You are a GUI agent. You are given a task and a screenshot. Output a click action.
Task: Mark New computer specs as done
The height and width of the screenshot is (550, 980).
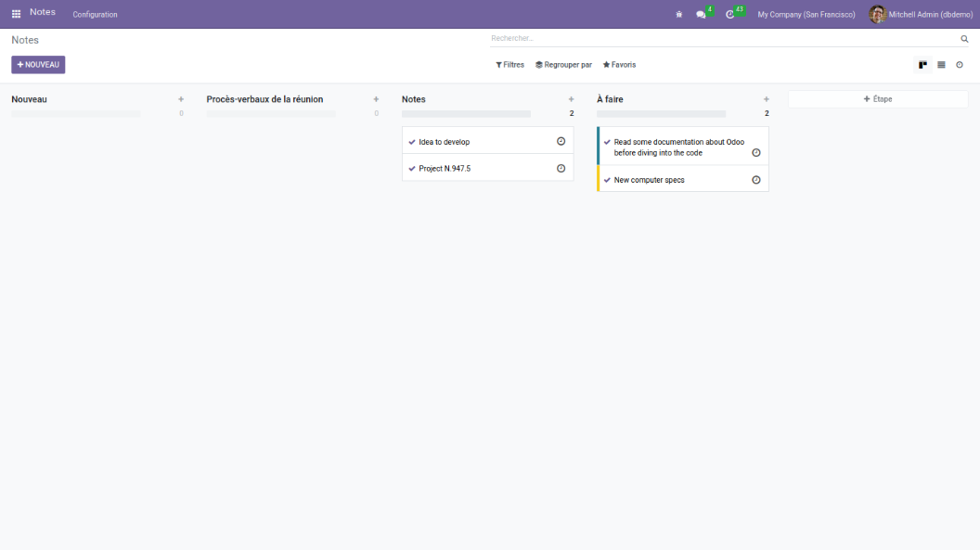[607, 180]
